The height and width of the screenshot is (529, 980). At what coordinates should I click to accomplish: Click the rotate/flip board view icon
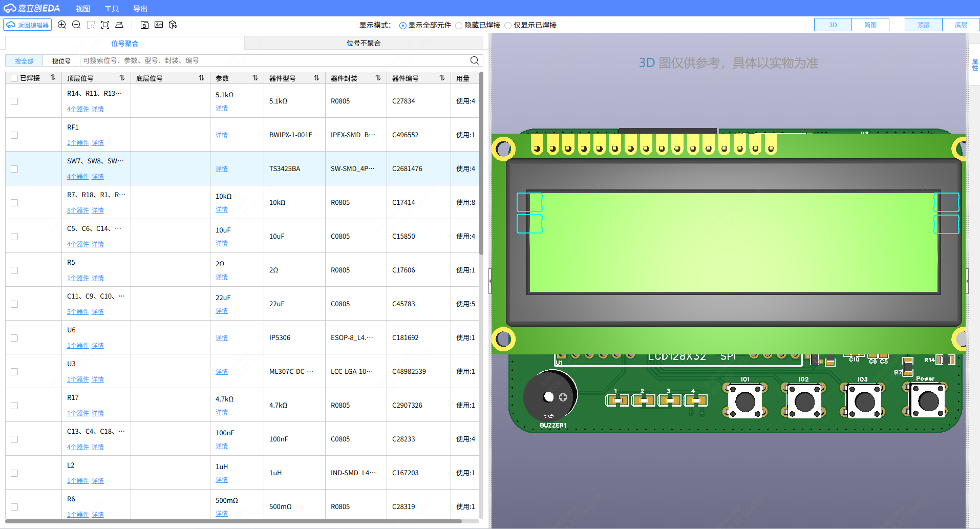(119, 25)
